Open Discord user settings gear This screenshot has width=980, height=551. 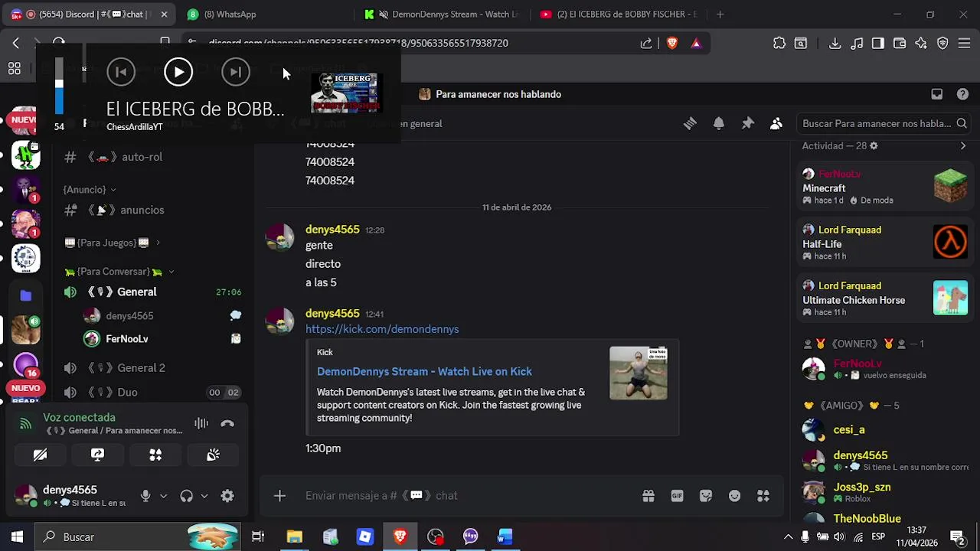pyautogui.click(x=227, y=496)
